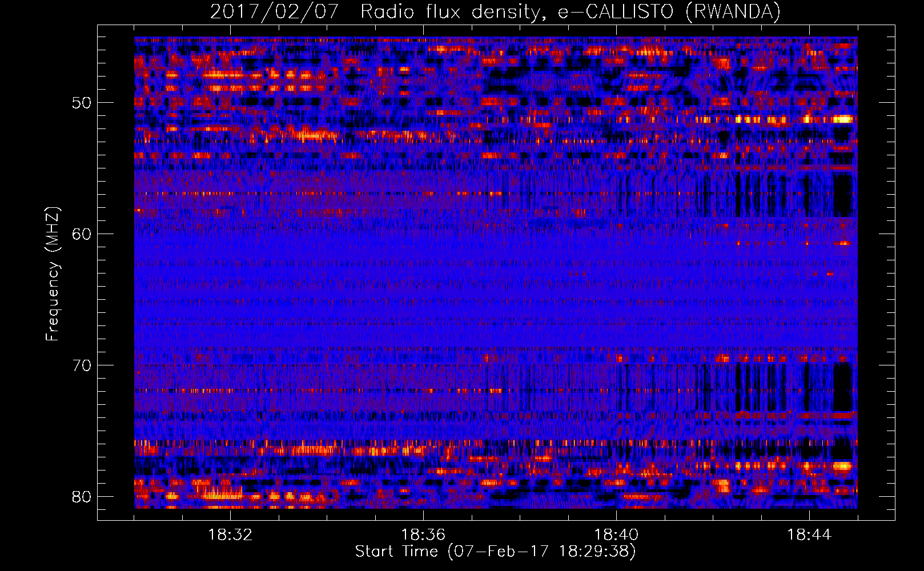
Task: Click the plot title mentioning e-CALLISTO (RWANDA)
Action: (x=495, y=11)
